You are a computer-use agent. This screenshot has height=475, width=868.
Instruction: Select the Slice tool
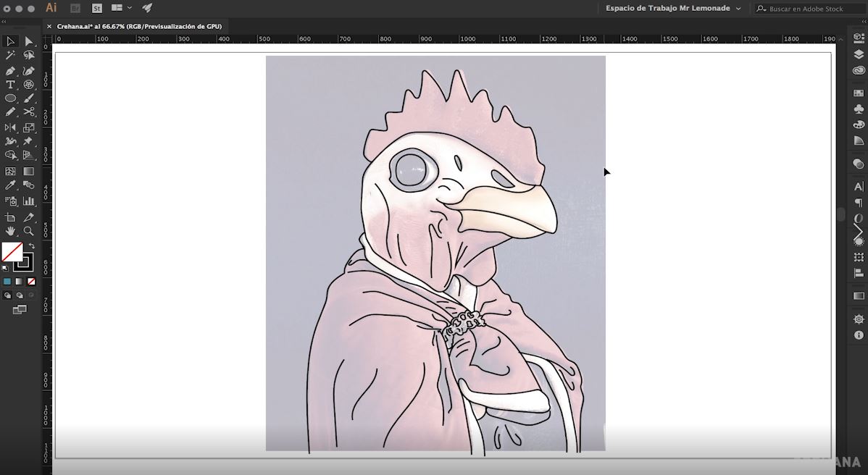click(28, 217)
